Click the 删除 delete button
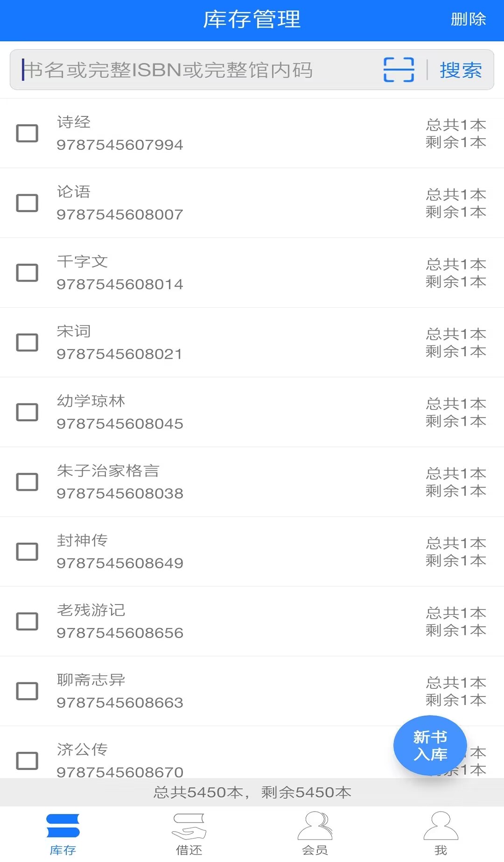This screenshot has height=862, width=504. coord(468,20)
